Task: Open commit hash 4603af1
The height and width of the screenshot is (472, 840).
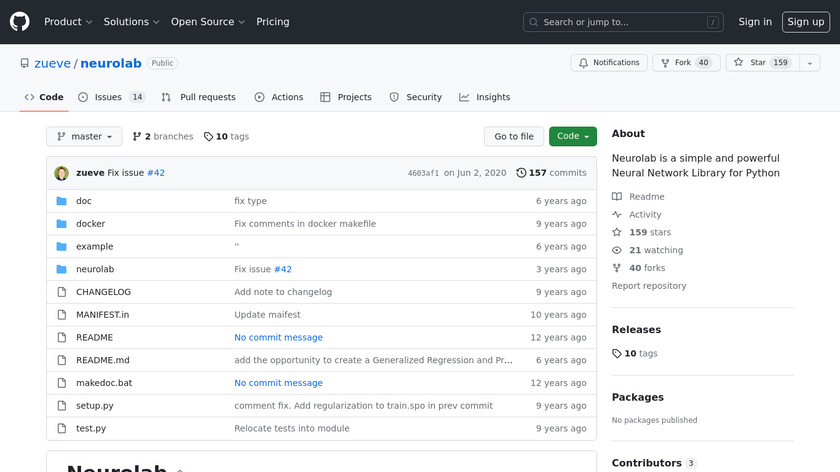Action: click(x=423, y=173)
